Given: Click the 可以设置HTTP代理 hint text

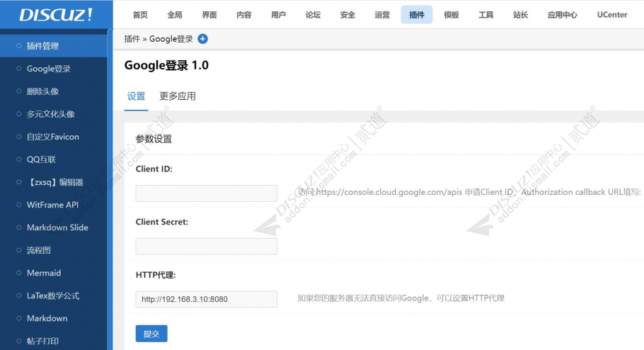Looking at the screenshot, I should tap(401, 298).
